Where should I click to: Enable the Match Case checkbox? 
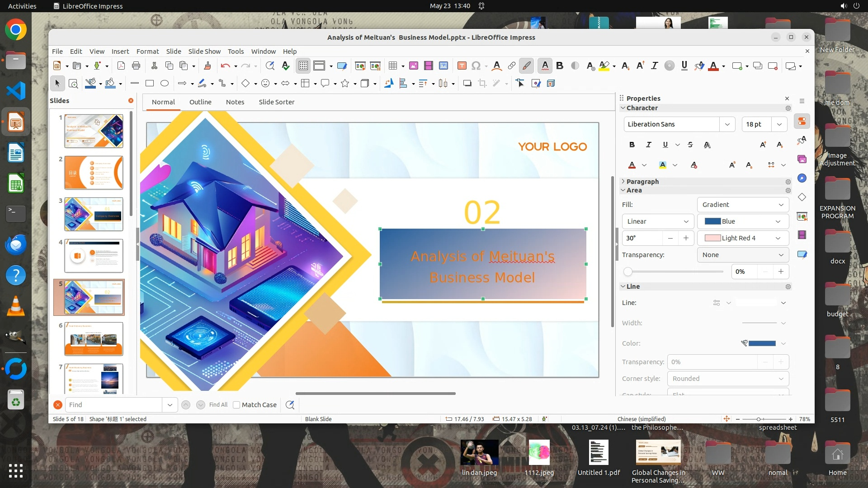click(x=236, y=405)
